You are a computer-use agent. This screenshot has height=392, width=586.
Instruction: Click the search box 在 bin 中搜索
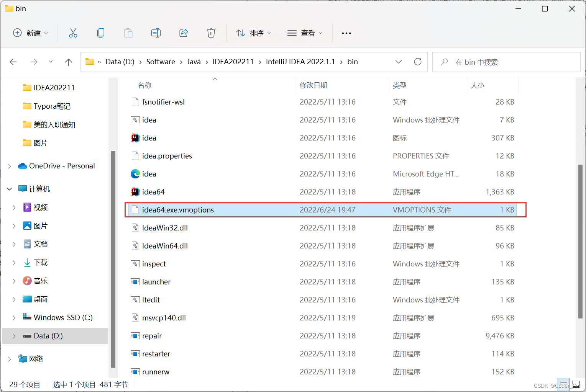[x=506, y=62]
